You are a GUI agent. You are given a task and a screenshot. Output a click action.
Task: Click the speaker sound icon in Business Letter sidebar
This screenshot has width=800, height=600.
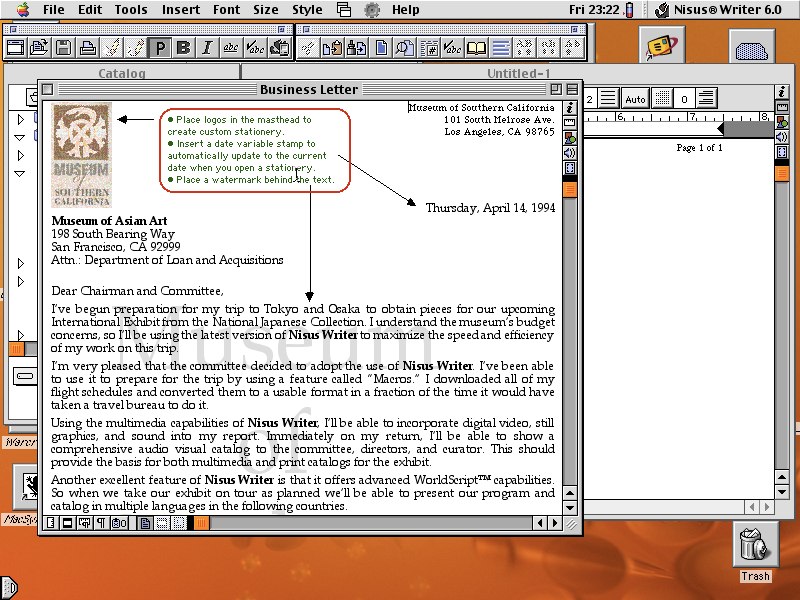[x=569, y=153]
